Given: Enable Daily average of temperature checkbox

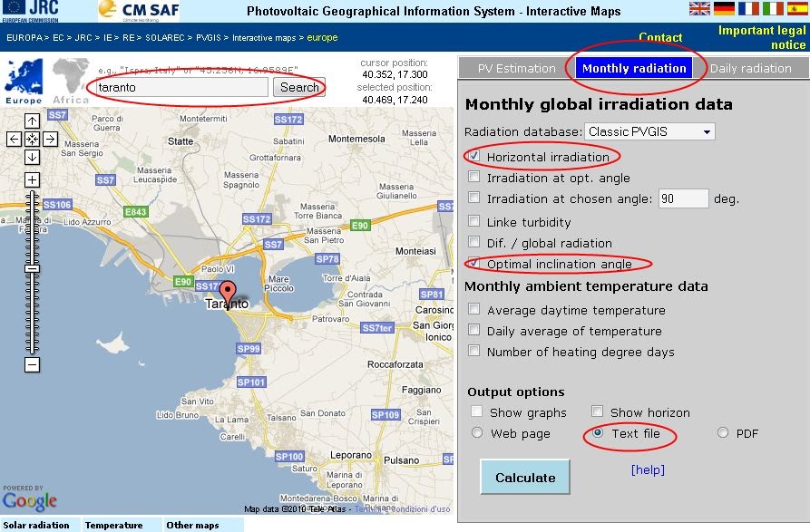Looking at the screenshot, I should tap(473, 330).
